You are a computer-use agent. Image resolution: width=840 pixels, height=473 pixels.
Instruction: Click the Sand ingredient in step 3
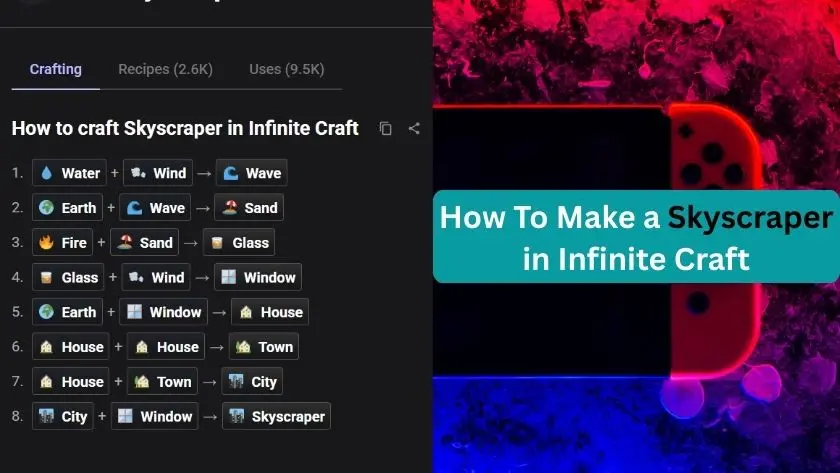point(145,242)
